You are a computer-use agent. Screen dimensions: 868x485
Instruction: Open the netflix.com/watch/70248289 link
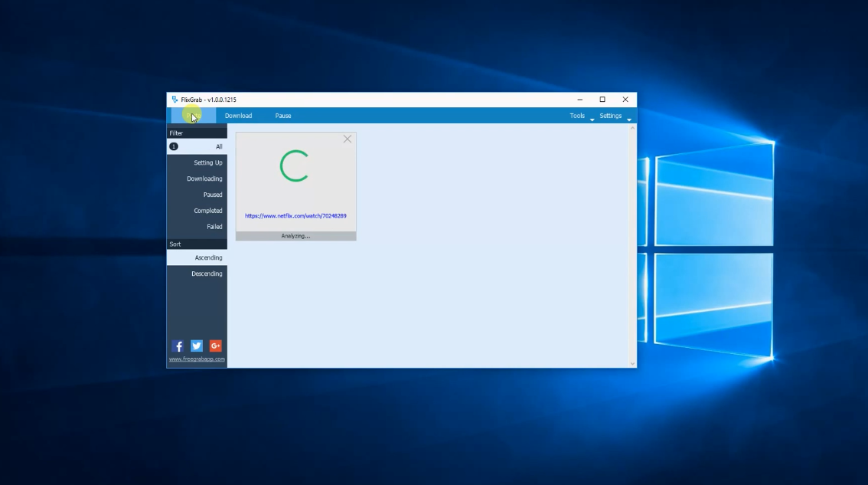(295, 215)
